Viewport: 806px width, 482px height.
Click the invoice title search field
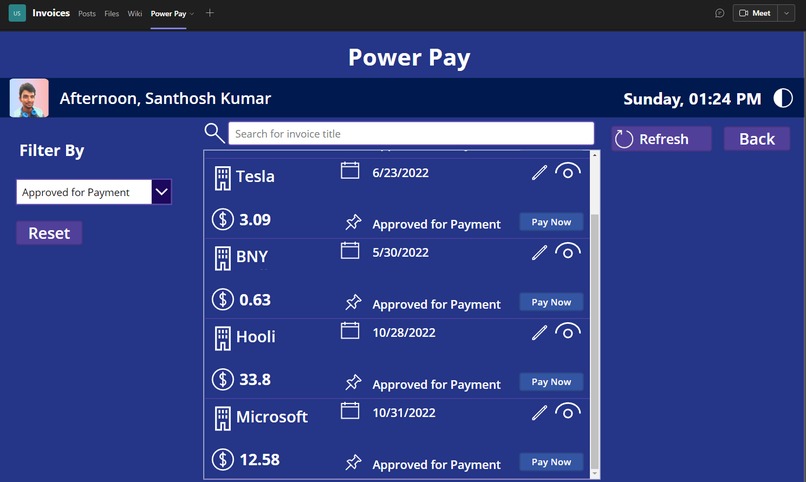(411, 134)
